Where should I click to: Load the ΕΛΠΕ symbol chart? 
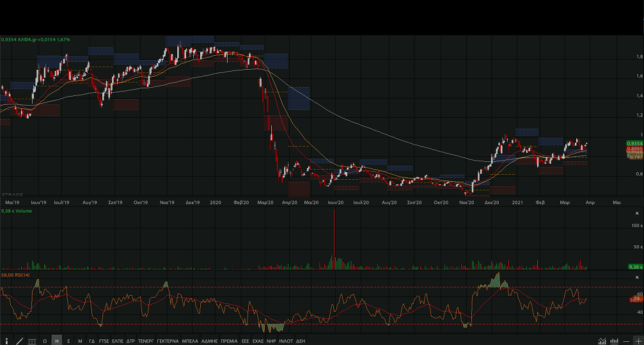pos(118,341)
